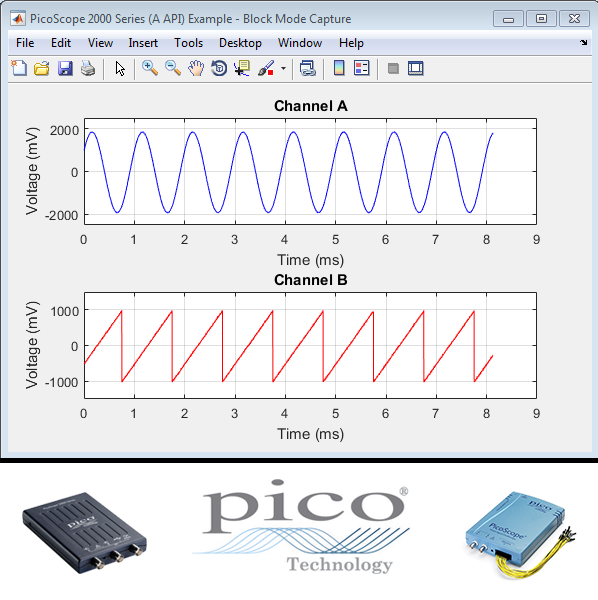The height and width of the screenshot is (600, 598).
Task: Select the Edit Plot arrow tool
Action: point(120,69)
